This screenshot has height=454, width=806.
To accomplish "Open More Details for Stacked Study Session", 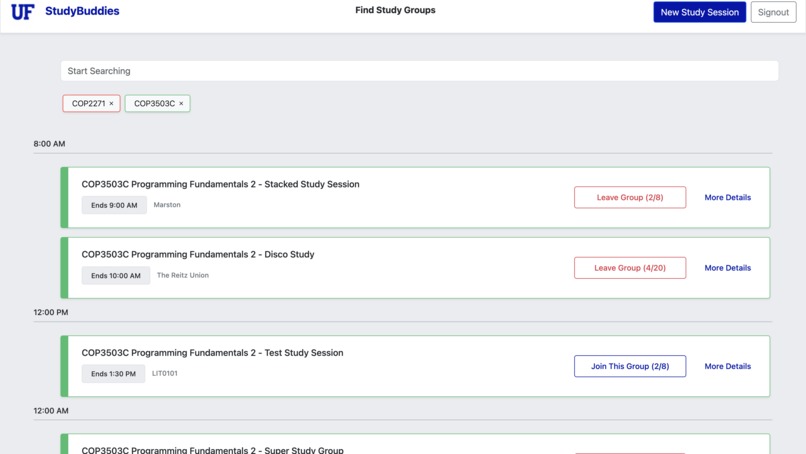I will 727,198.
